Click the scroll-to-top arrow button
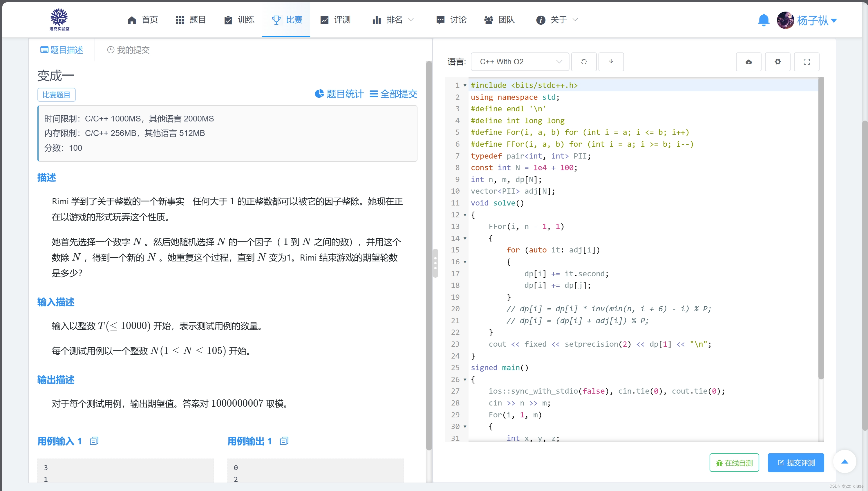Image resolution: width=868 pixels, height=491 pixels. (845, 462)
